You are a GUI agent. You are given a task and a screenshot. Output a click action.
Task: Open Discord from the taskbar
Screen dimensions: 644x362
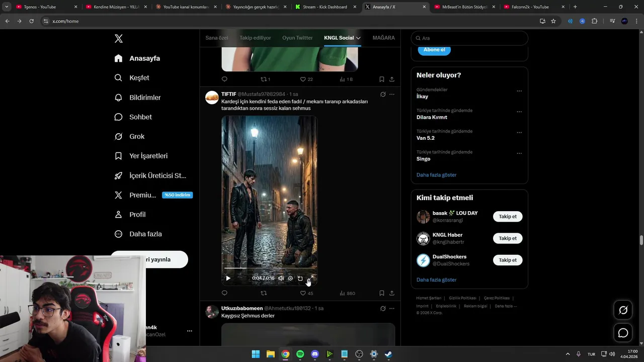(315, 354)
